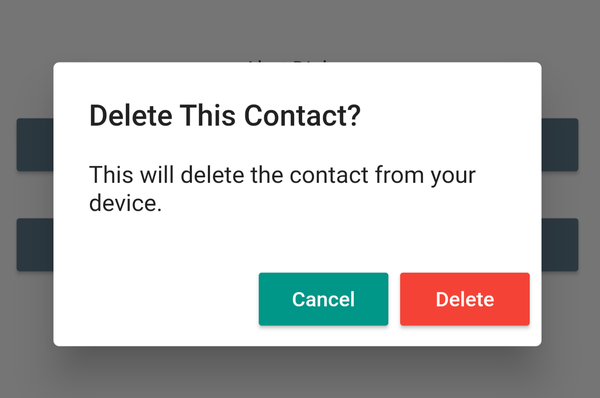Click lower dark button's right visible edge
The image size is (600, 398).
(560, 245)
